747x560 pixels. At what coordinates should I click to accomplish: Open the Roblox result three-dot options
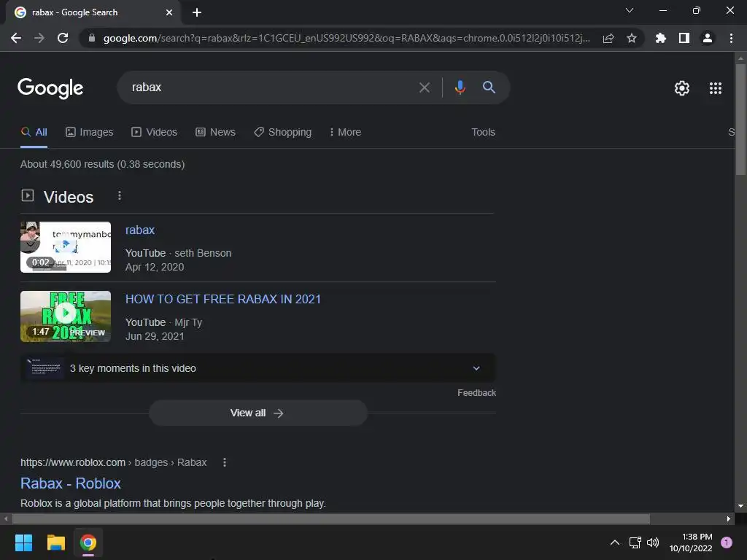coord(225,462)
